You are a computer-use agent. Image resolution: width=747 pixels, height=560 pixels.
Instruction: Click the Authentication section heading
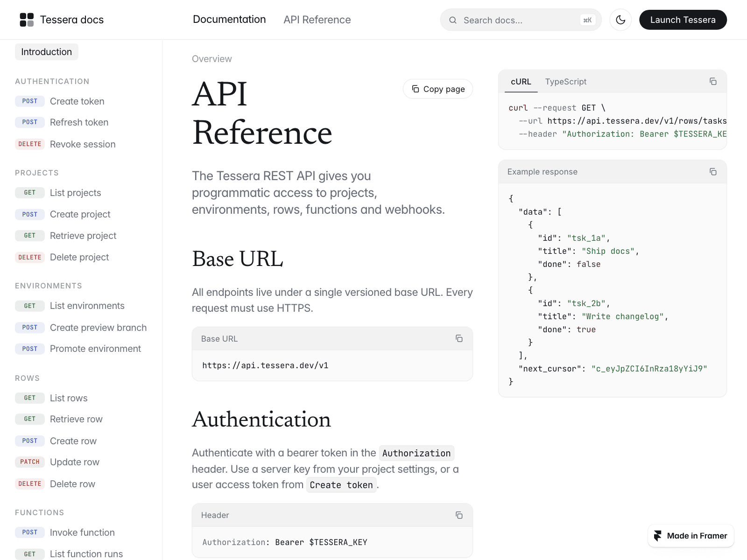pos(261,420)
